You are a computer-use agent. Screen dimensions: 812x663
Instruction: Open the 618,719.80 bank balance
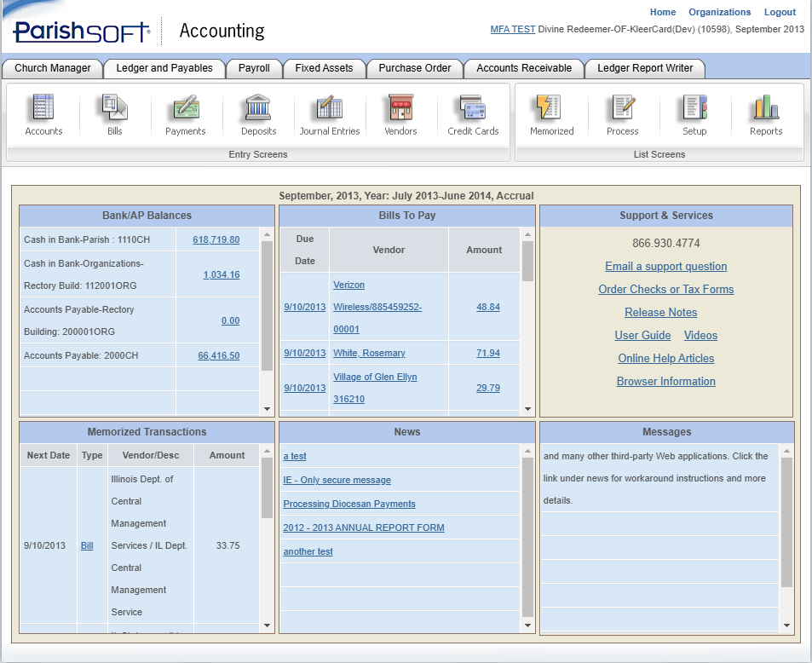tap(216, 239)
